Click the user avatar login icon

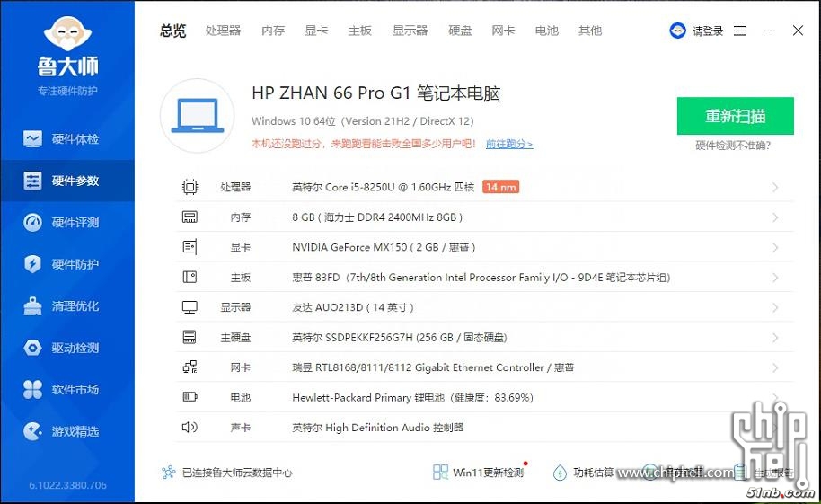click(x=677, y=31)
